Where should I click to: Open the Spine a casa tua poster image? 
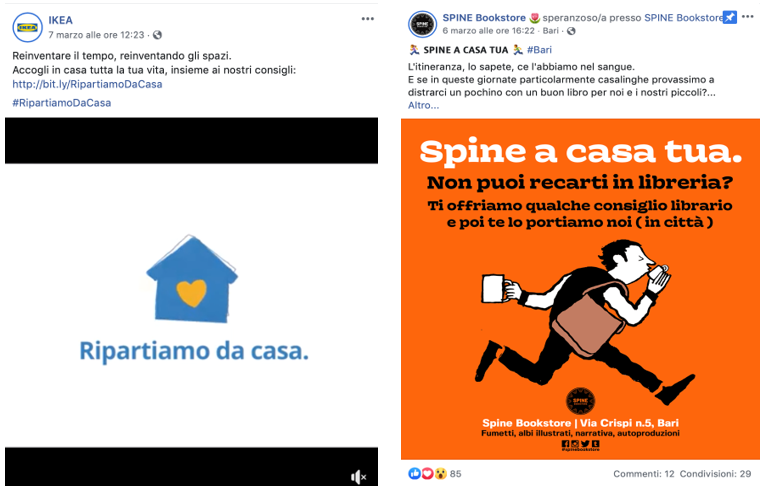point(580,289)
